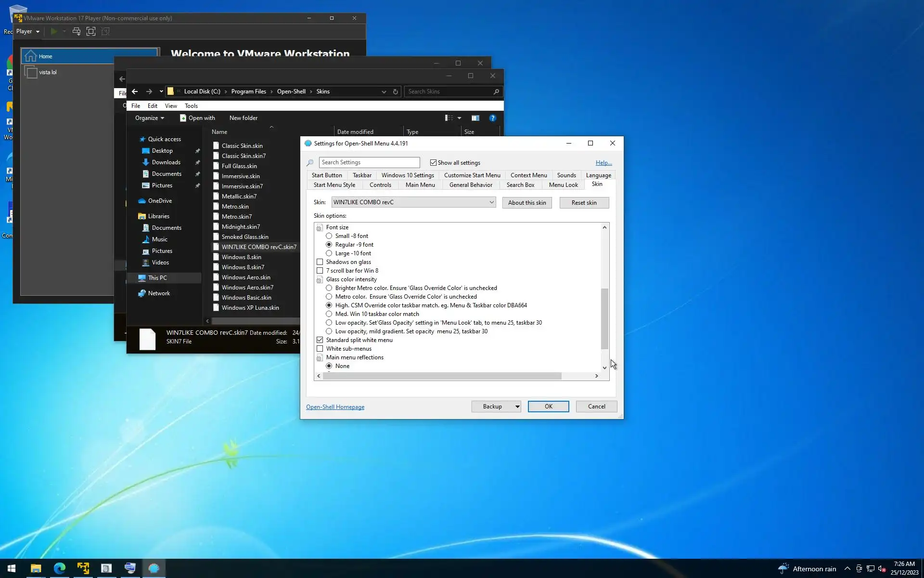This screenshot has height=578, width=924.
Task: Click the VMware send Ctrl+Alt+Del icon
Action: 77,31
